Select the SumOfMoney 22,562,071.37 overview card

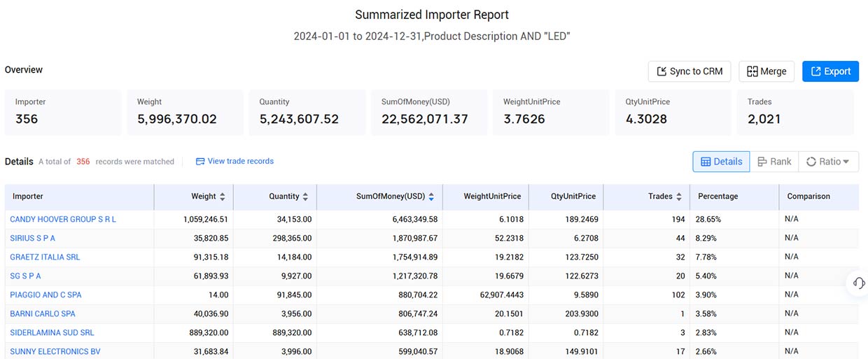pos(429,112)
